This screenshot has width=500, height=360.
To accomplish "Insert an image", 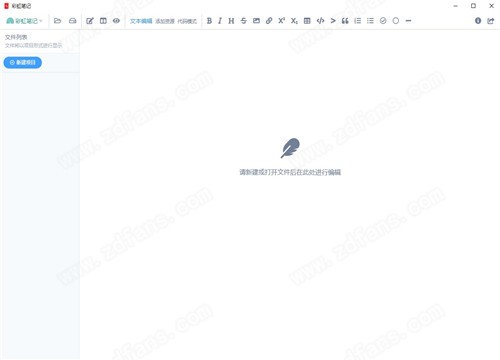I will [256, 21].
